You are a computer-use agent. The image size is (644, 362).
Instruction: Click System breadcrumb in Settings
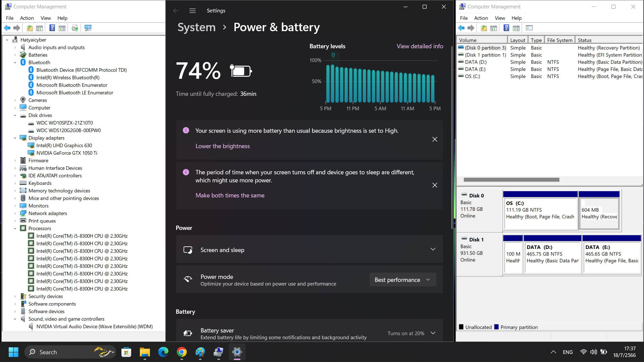point(197,27)
